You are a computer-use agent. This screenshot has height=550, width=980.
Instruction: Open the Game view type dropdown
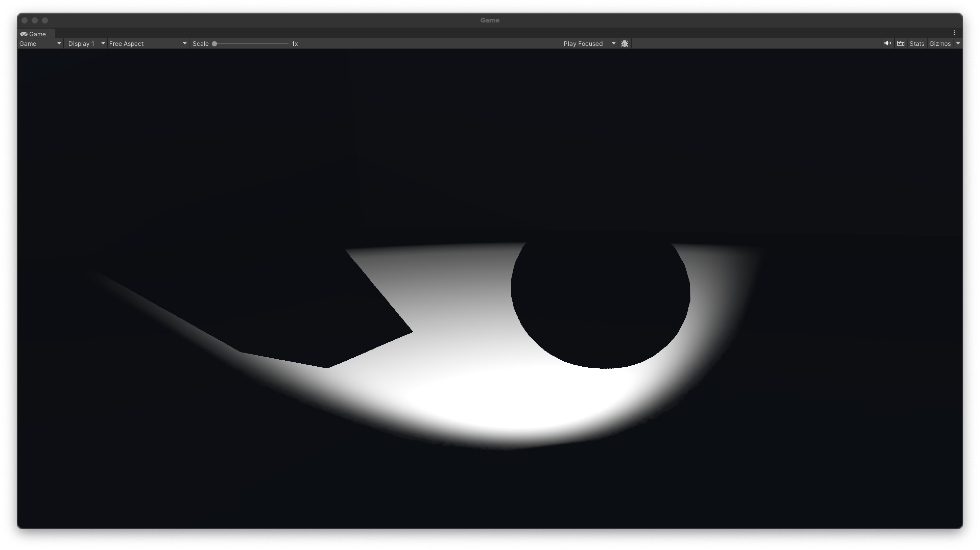click(40, 44)
